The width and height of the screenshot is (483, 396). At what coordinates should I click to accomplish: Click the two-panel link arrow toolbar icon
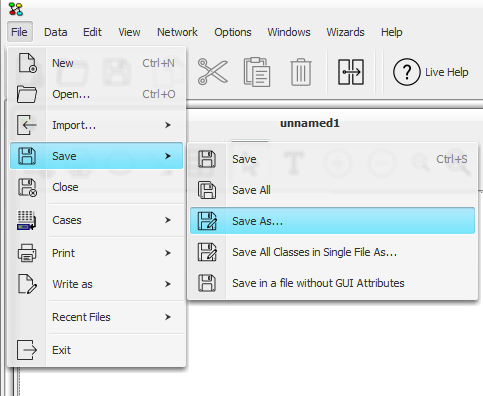[x=351, y=72]
